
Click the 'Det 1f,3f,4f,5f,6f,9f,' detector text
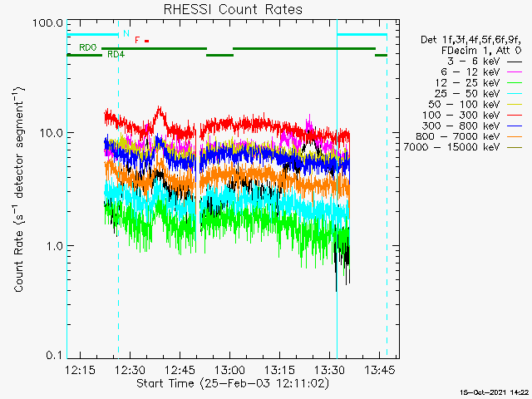[x=471, y=40]
